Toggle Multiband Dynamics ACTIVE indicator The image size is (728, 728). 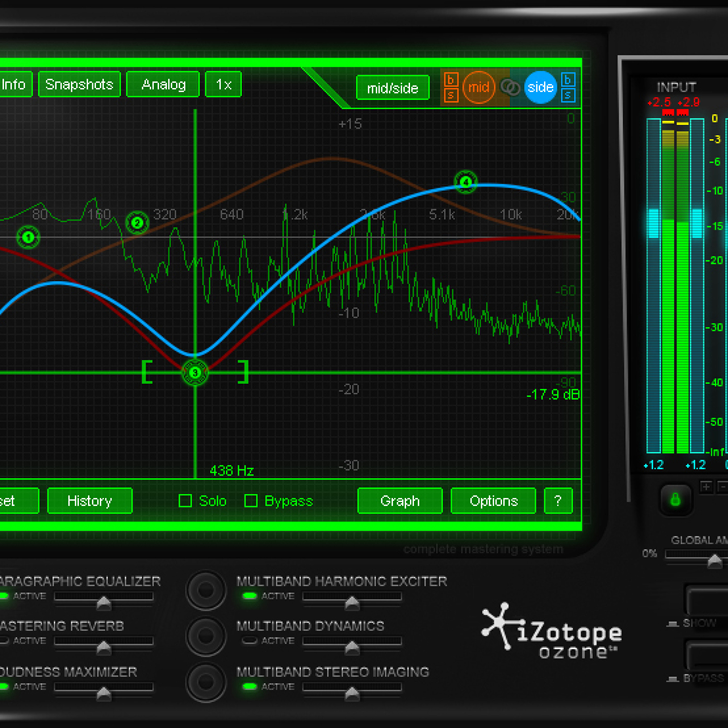(249, 640)
